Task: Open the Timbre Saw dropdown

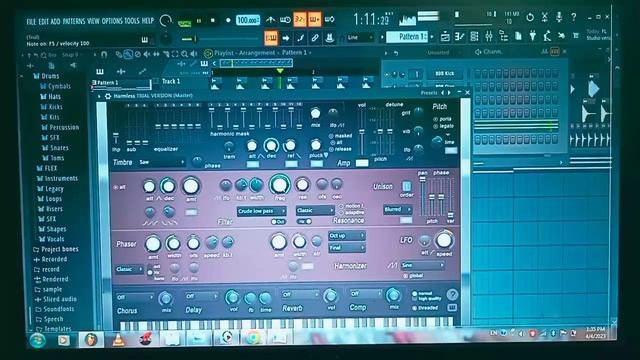Action: [161, 162]
